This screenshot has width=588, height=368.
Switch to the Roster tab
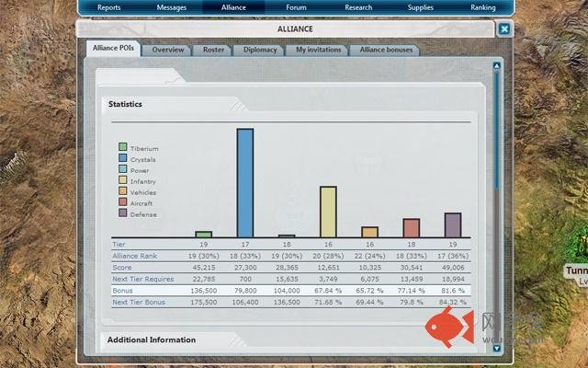pyautogui.click(x=213, y=50)
